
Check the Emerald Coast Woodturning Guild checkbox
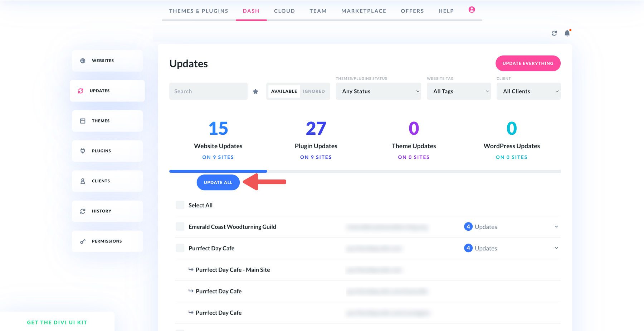point(180,226)
